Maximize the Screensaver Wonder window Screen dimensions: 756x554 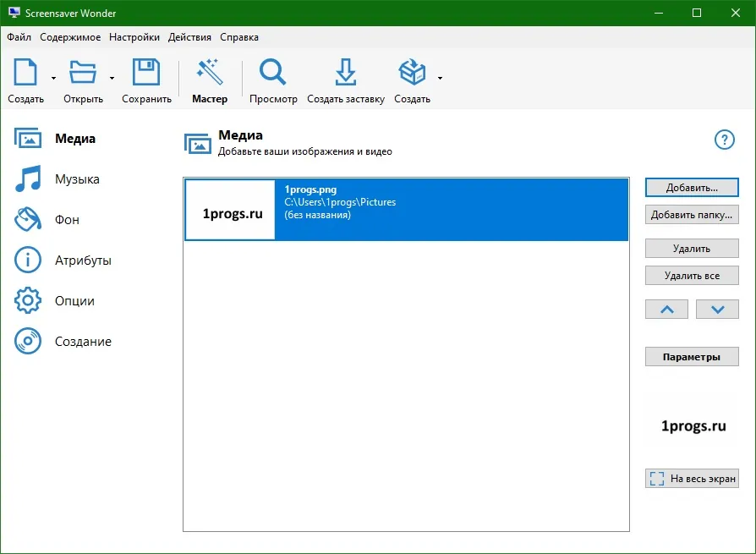point(697,13)
